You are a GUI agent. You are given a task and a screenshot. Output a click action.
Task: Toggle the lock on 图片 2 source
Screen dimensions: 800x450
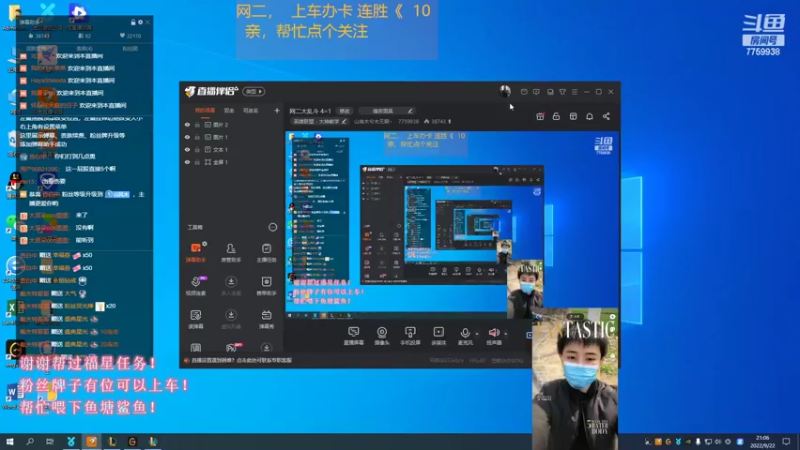point(197,125)
